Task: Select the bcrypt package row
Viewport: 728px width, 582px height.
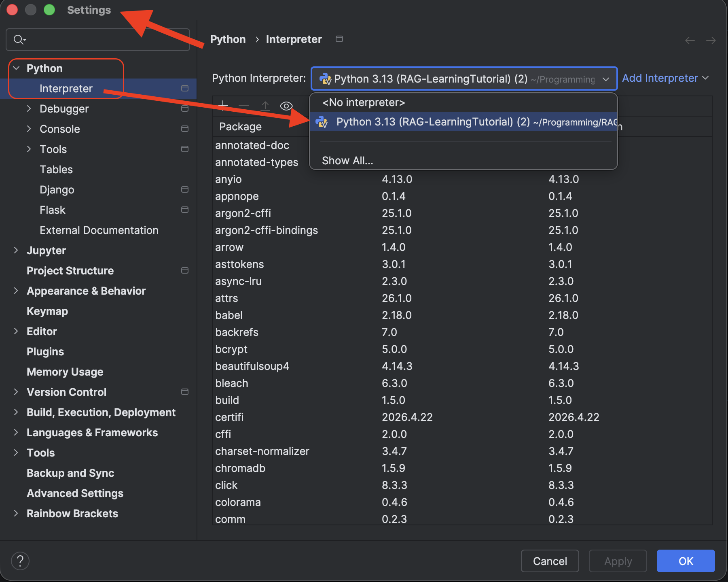Action: click(x=462, y=349)
